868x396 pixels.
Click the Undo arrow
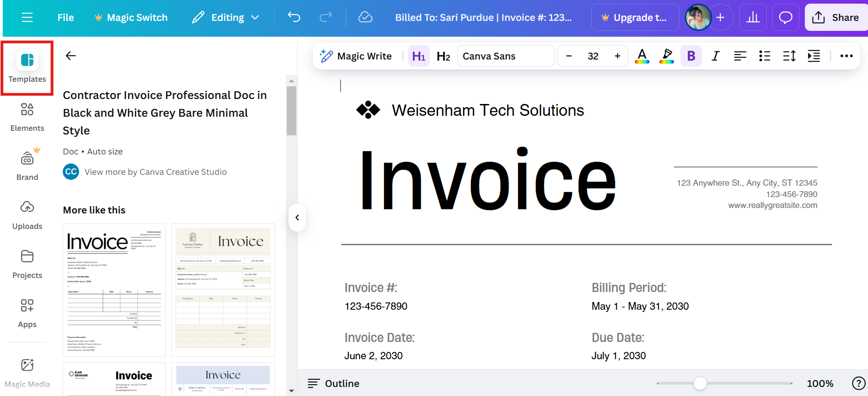click(x=294, y=18)
